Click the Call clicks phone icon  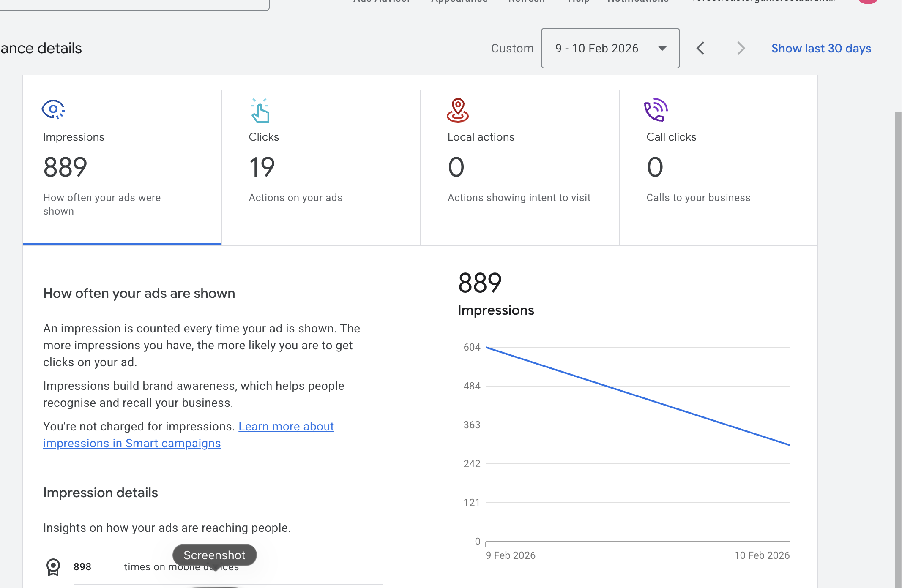coord(656,110)
